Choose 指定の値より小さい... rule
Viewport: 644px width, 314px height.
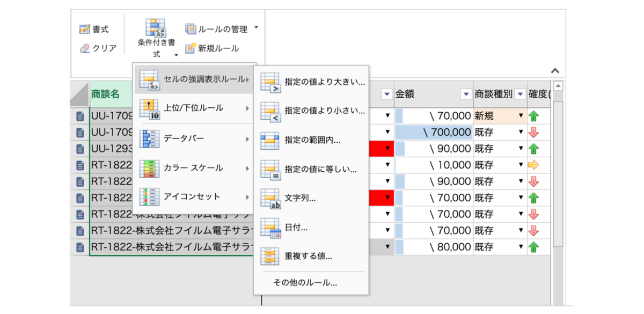tap(312, 112)
